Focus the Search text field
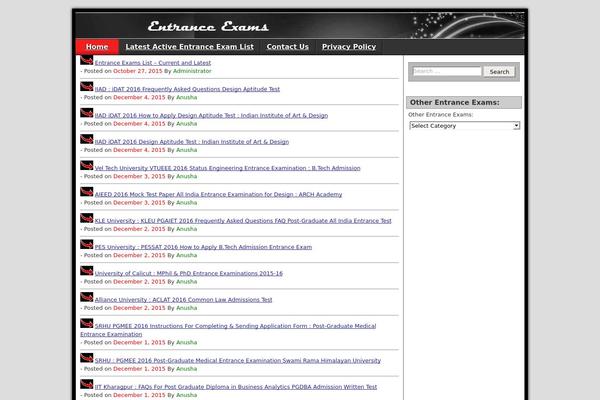 447,71
